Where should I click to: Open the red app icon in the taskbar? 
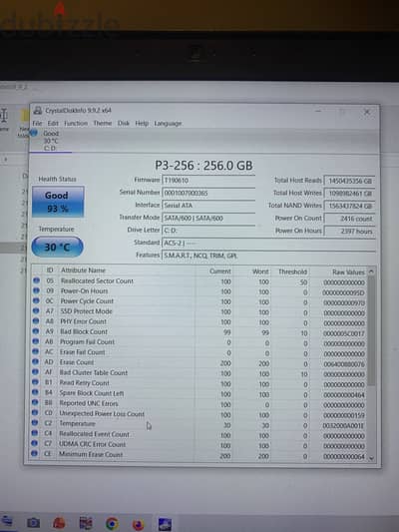click(x=59, y=523)
